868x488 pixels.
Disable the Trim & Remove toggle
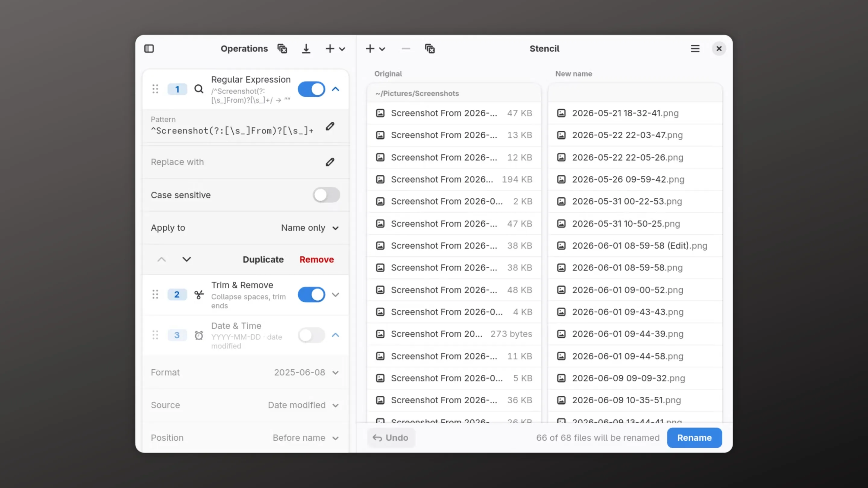311,295
